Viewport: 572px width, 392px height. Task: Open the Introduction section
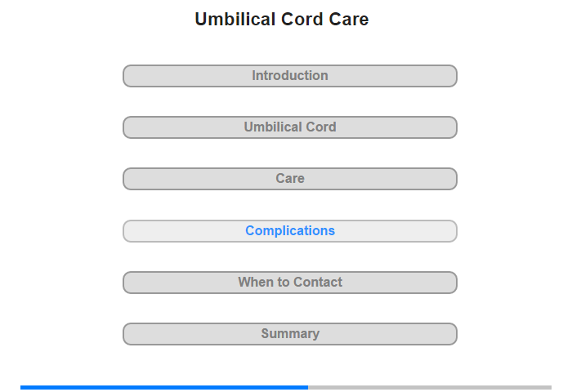point(290,76)
